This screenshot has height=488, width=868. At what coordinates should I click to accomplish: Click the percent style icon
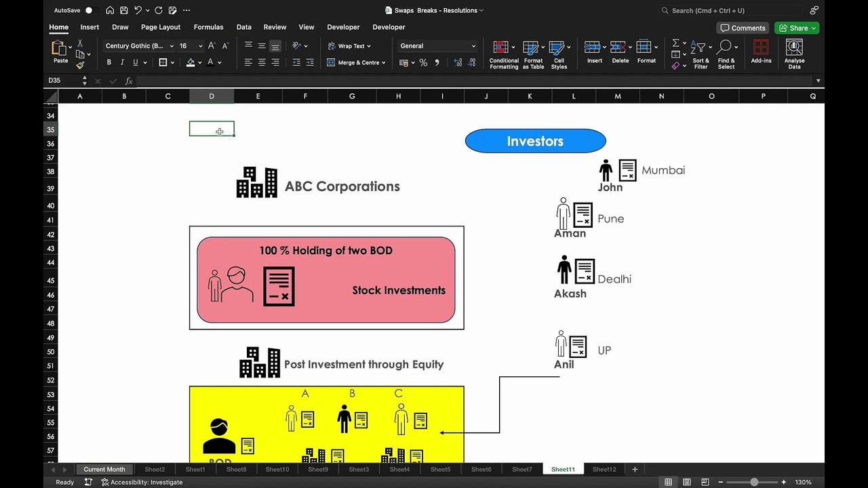[423, 62]
